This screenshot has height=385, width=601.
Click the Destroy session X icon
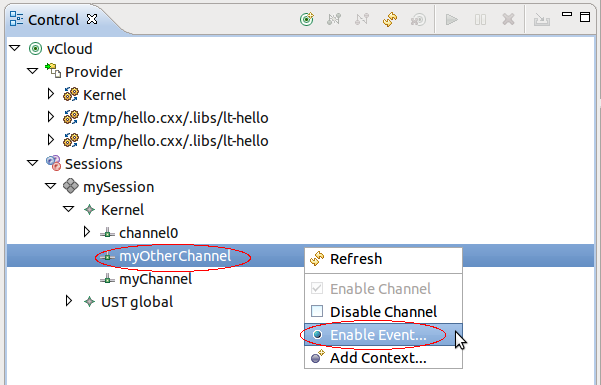pos(508,19)
